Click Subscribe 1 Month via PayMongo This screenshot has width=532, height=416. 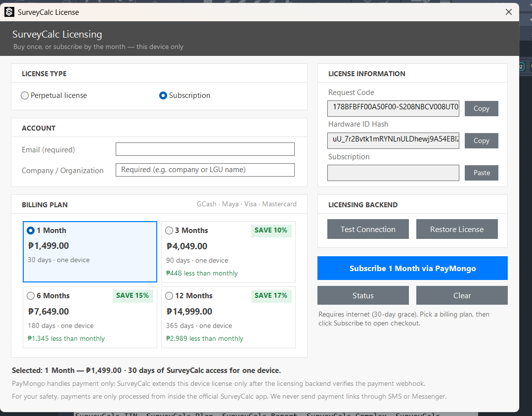pyautogui.click(x=412, y=268)
